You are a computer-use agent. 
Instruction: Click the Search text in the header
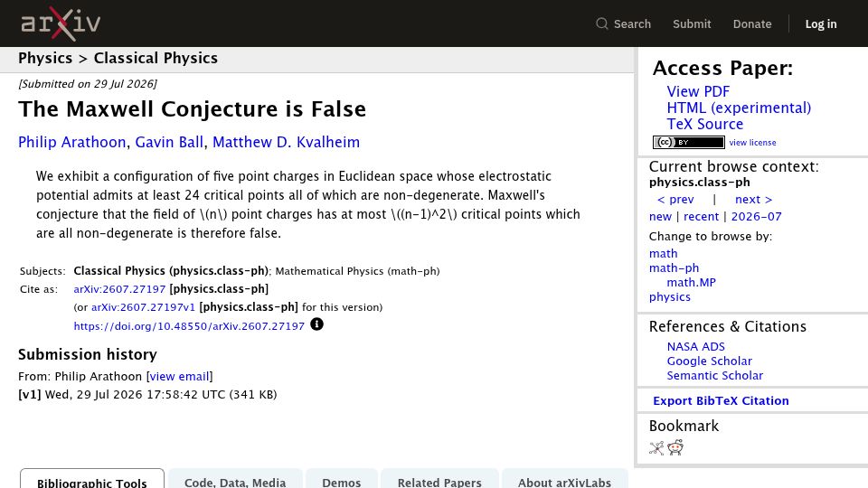(x=632, y=23)
